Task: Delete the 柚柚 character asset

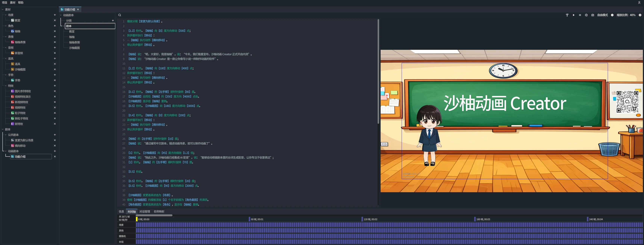Action: click(x=55, y=31)
